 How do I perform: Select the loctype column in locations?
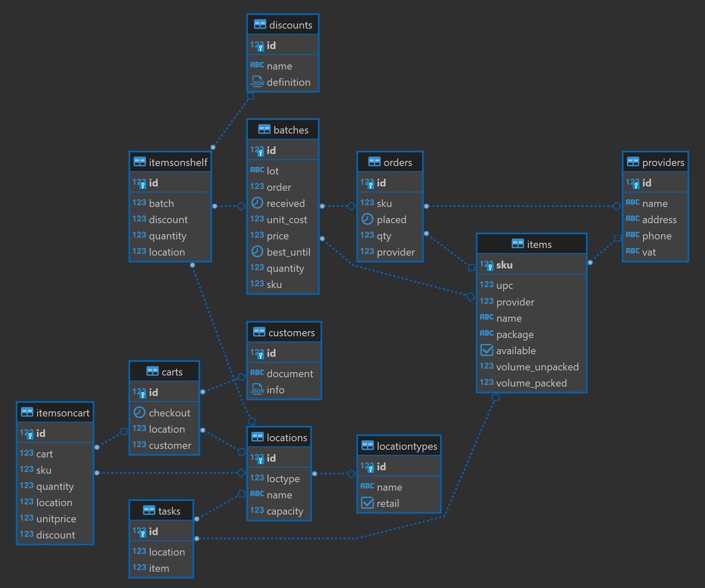[x=279, y=478]
